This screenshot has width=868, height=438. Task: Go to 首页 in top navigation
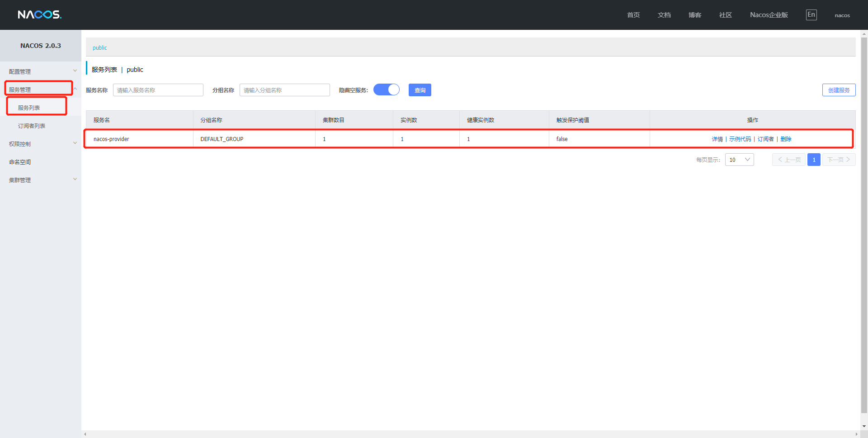point(633,15)
